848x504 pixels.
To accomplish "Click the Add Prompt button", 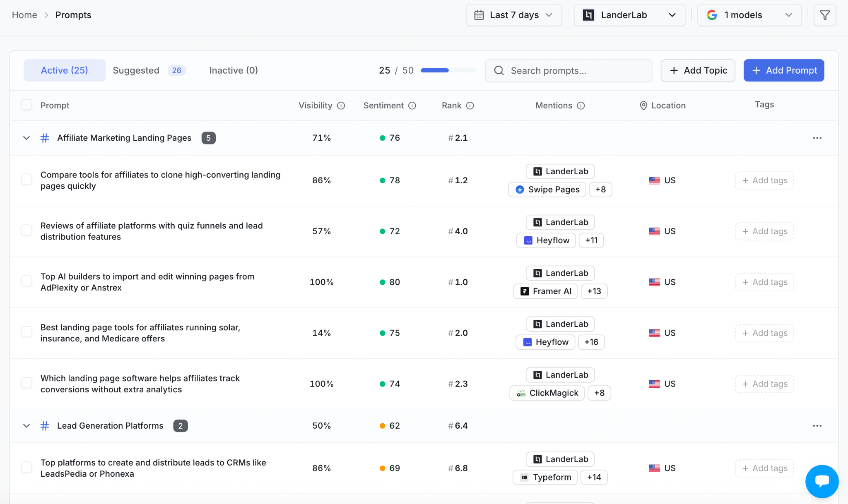I will click(784, 70).
